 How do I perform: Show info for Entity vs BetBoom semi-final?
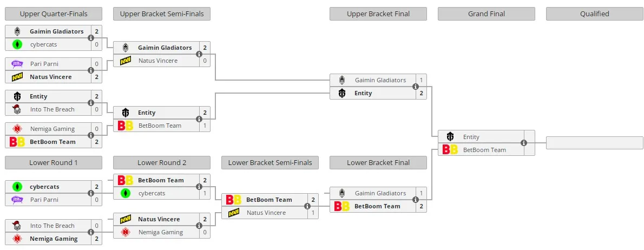point(199,119)
